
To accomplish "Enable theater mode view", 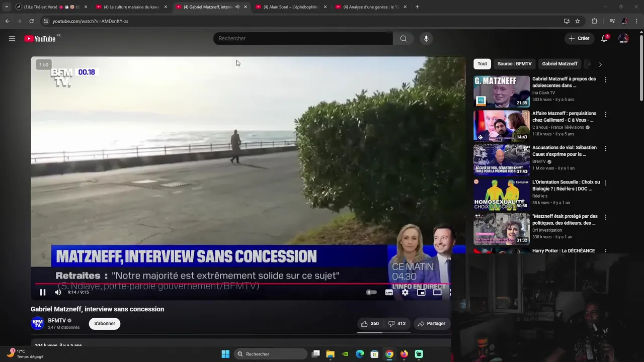I will tap(437, 292).
